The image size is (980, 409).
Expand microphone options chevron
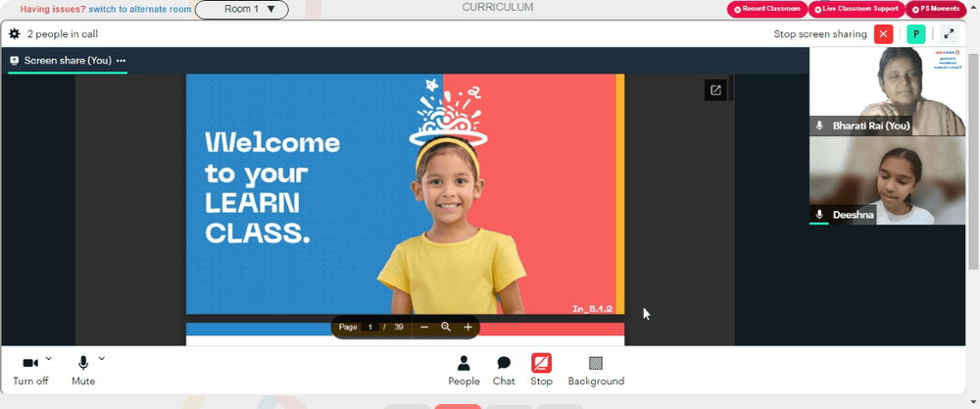point(102,359)
